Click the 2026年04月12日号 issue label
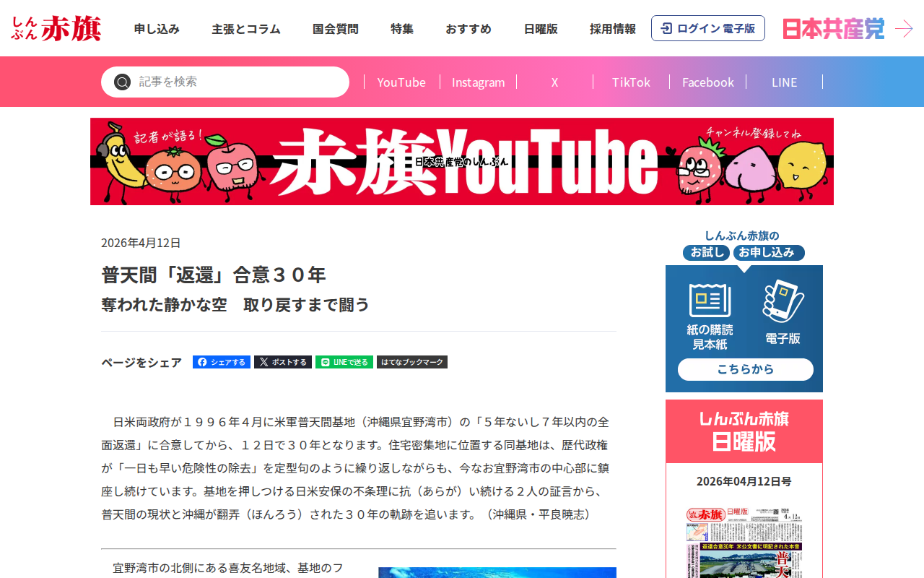This screenshot has height=578, width=924. coord(744,481)
